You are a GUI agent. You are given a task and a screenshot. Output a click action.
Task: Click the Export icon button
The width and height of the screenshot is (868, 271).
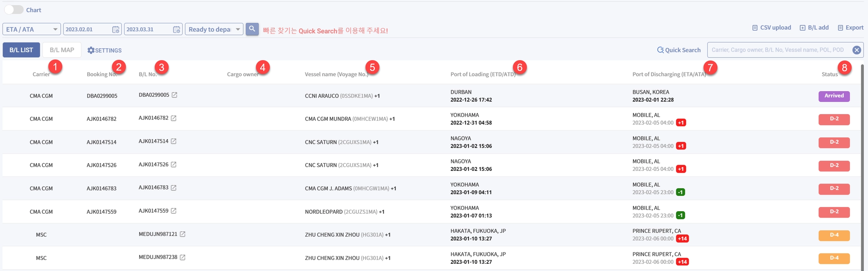click(x=840, y=28)
